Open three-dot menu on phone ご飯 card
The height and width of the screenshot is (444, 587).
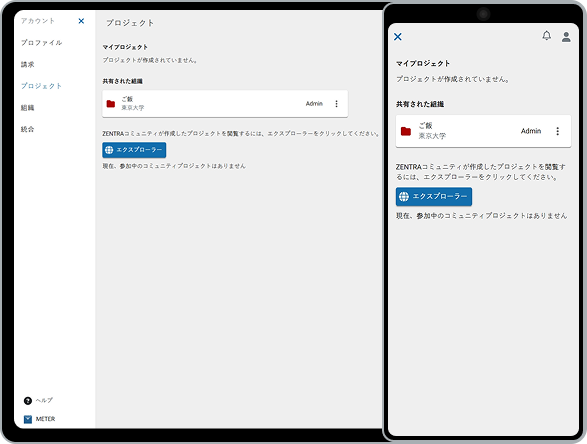pyautogui.click(x=557, y=131)
